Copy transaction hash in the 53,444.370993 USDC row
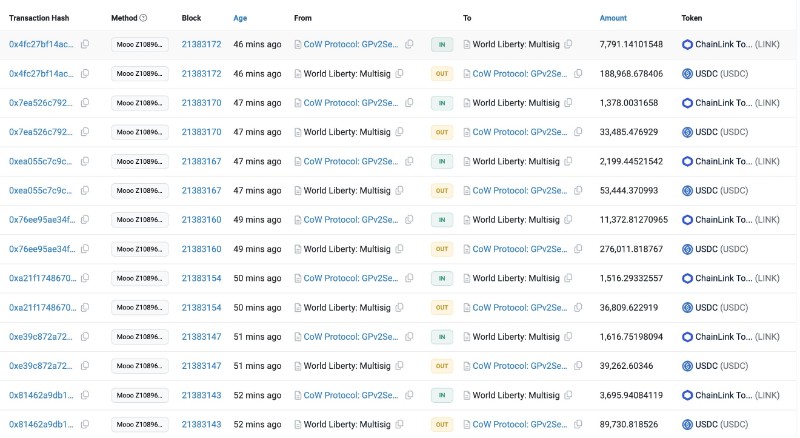The width and height of the screenshot is (800, 438). point(85,191)
